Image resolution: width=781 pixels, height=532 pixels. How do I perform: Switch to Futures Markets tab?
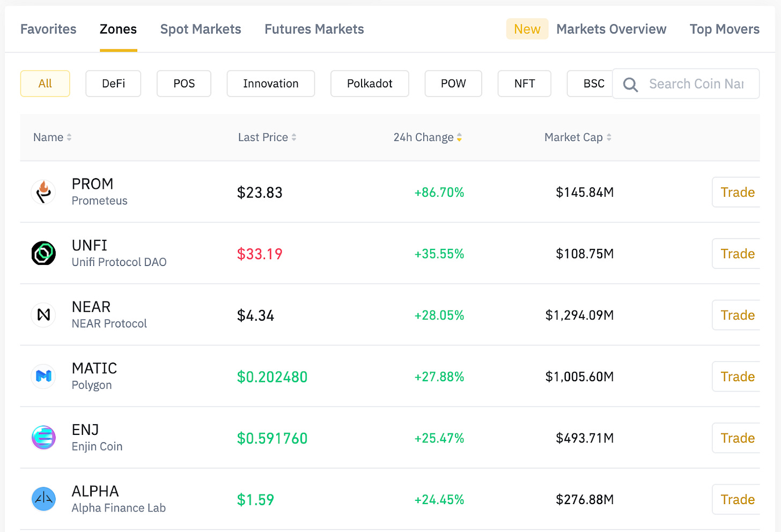point(314,29)
